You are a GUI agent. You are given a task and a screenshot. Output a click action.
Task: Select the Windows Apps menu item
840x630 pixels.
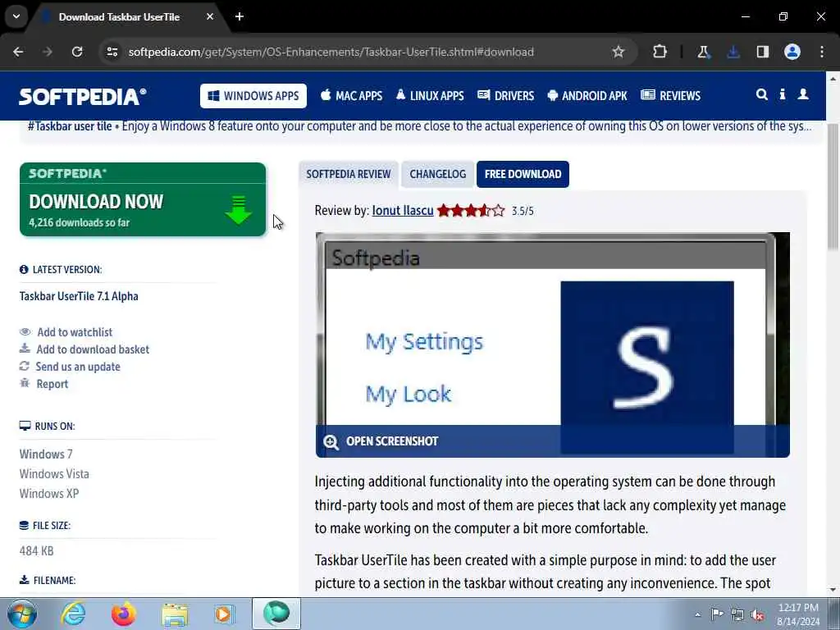pyautogui.click(x=253, y=96)
